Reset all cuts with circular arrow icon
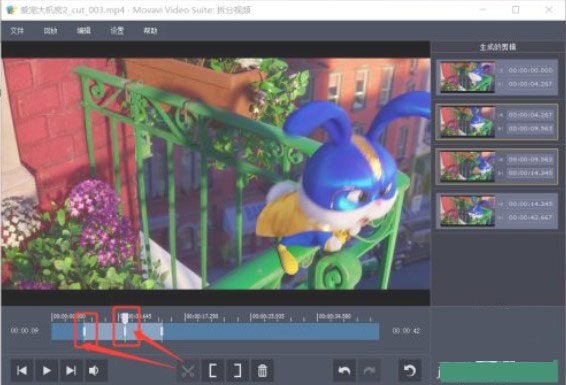 pyautogui.click(x=410, y=371)
